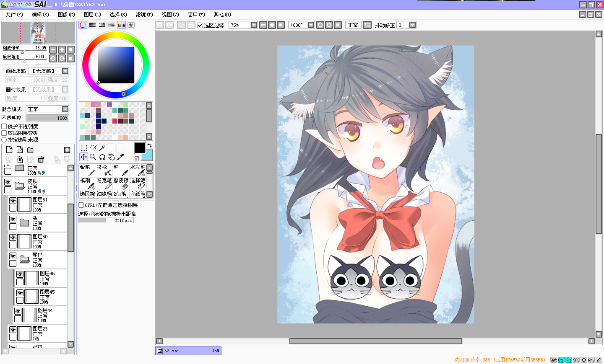This screenshot has height=364, width=604.
Task: Open the 75% zoom dropdown
Action: click(254, 25)
